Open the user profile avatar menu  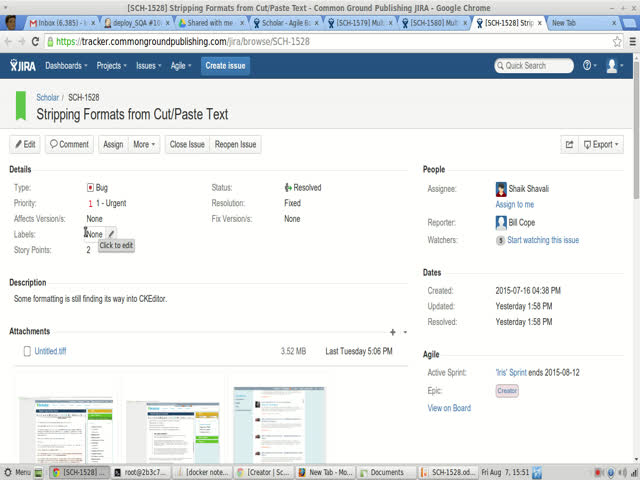[613, 66]
